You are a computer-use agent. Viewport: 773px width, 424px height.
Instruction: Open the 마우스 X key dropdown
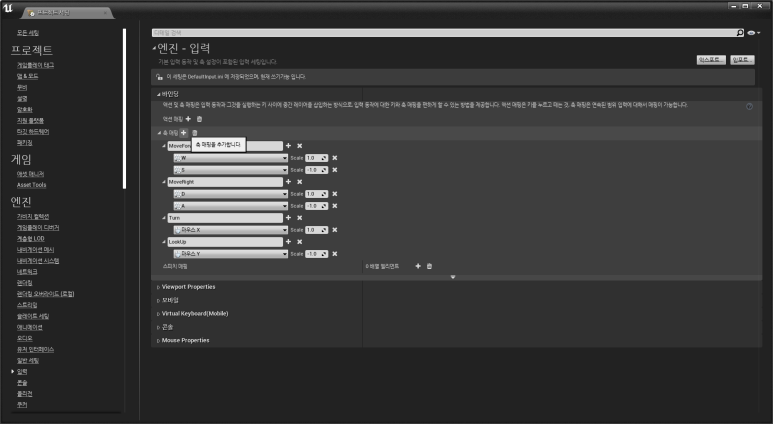[231, 230]
